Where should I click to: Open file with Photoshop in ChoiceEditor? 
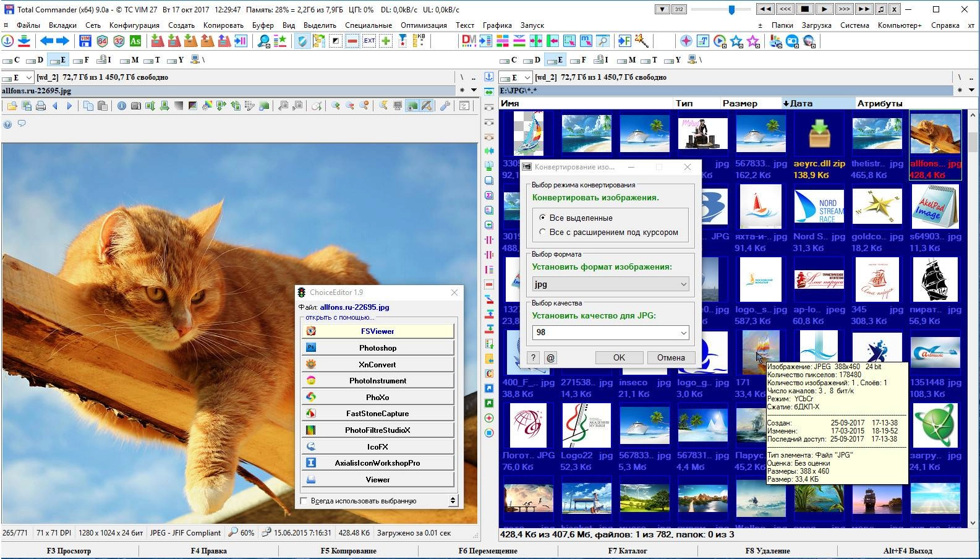point(378,348)
